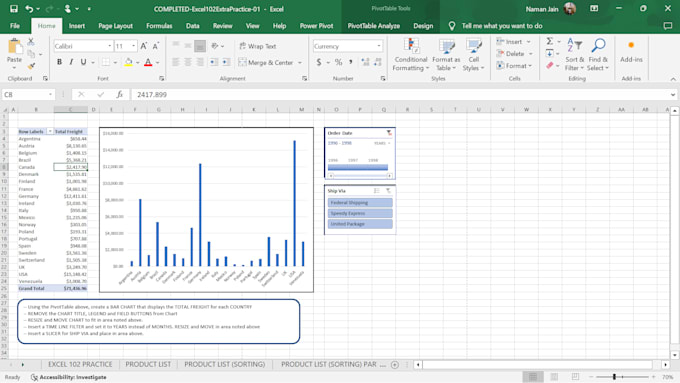The width and height of the screenshot is (680, 383).
Task: Open Cell Styles gallery
Action: coord(473,55)
